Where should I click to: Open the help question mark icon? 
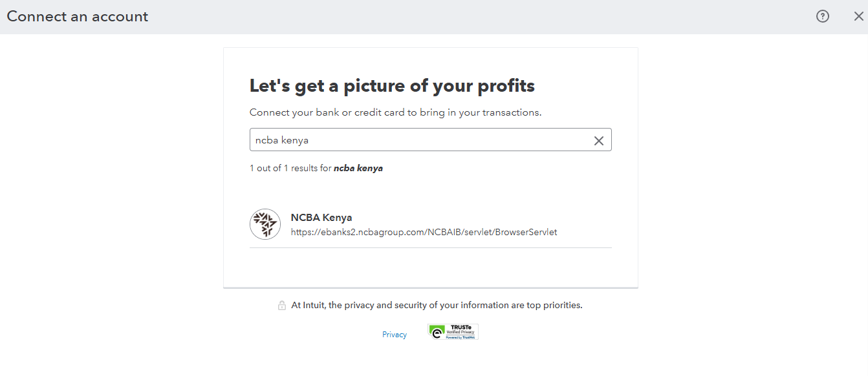coord(823,17)
